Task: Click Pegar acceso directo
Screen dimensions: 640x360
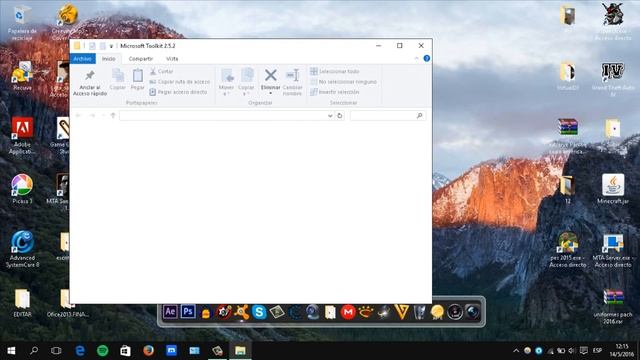Action: 178,92
